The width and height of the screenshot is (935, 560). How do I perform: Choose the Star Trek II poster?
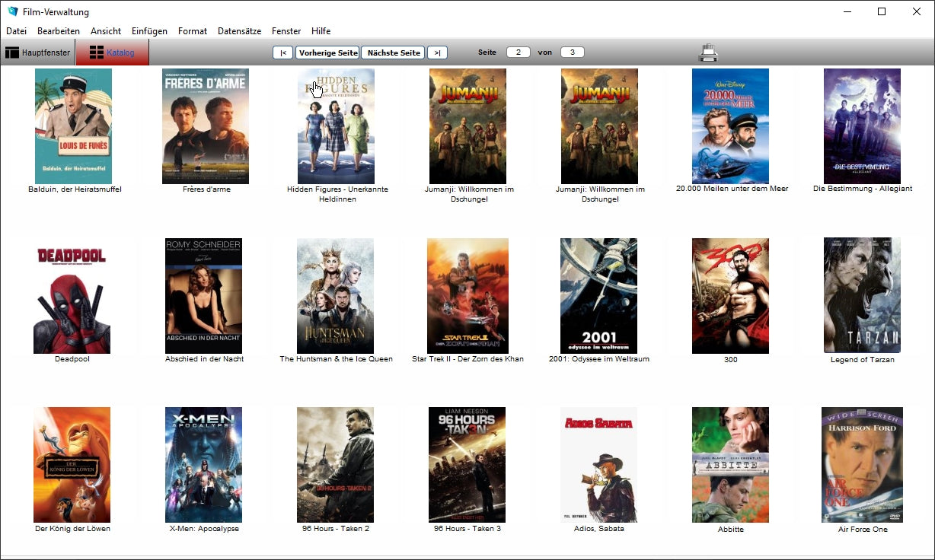(467, 296)
